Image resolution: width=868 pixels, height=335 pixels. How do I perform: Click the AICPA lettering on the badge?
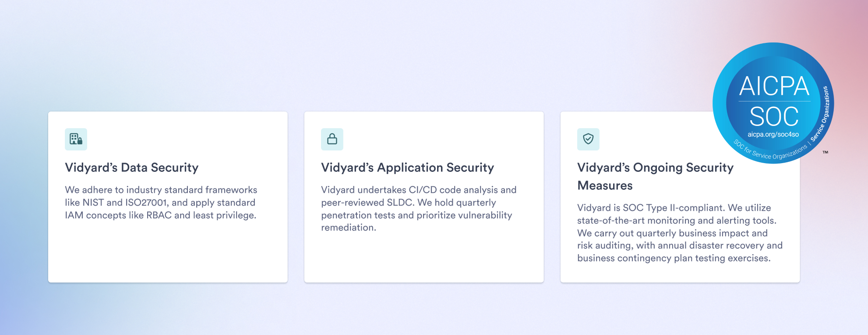774,86
